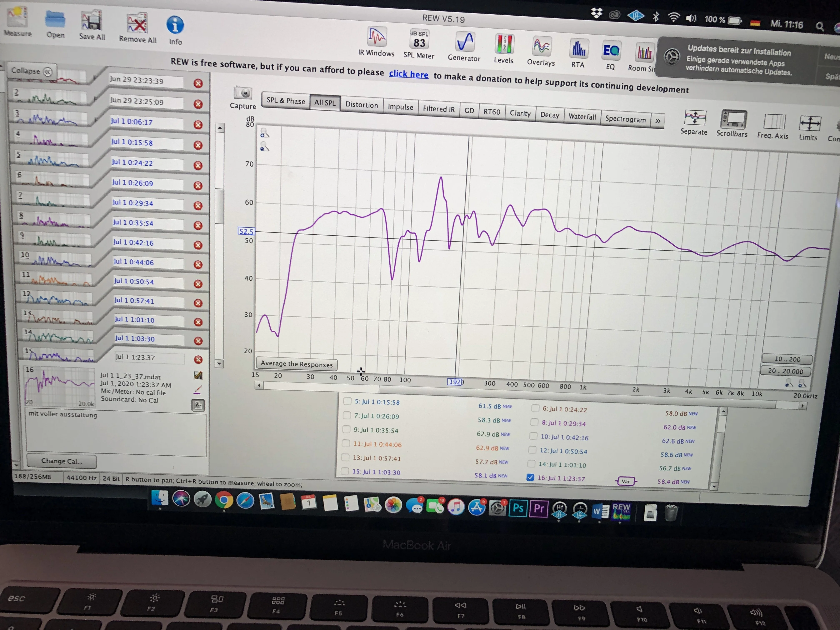
Task: Click the 'mit voller ausstattung' notes field
Action: [x=116, y=433]
